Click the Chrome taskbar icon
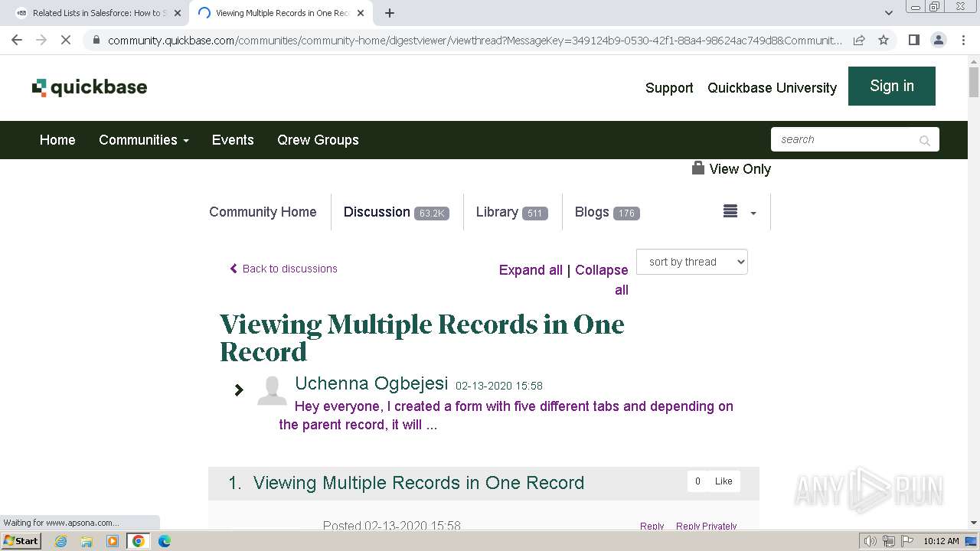The image size is (980, 551). click(139, 541)
